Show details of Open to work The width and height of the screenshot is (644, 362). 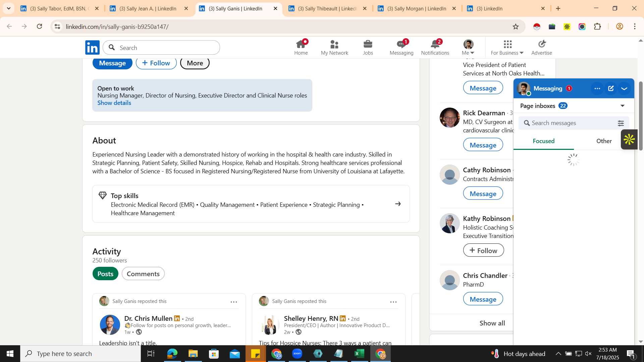pos(114,103)
